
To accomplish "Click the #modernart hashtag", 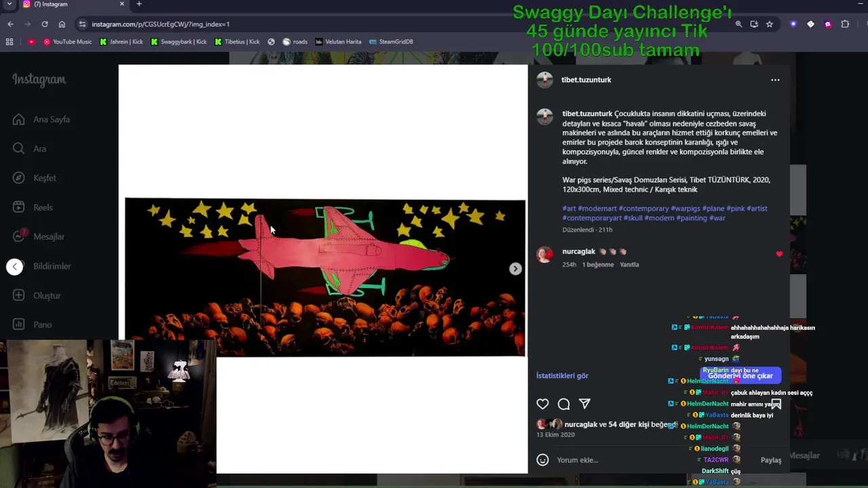I will click(597, 208).
